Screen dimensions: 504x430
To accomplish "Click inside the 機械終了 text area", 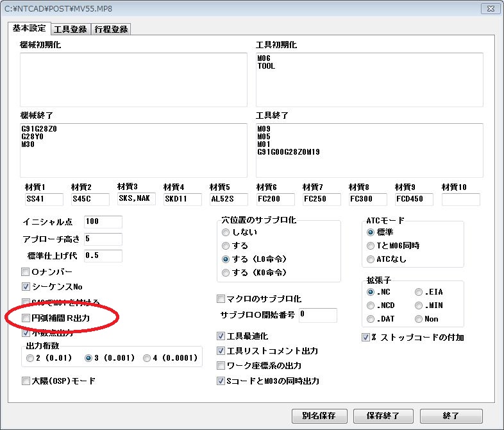I will tap(133, 150).
